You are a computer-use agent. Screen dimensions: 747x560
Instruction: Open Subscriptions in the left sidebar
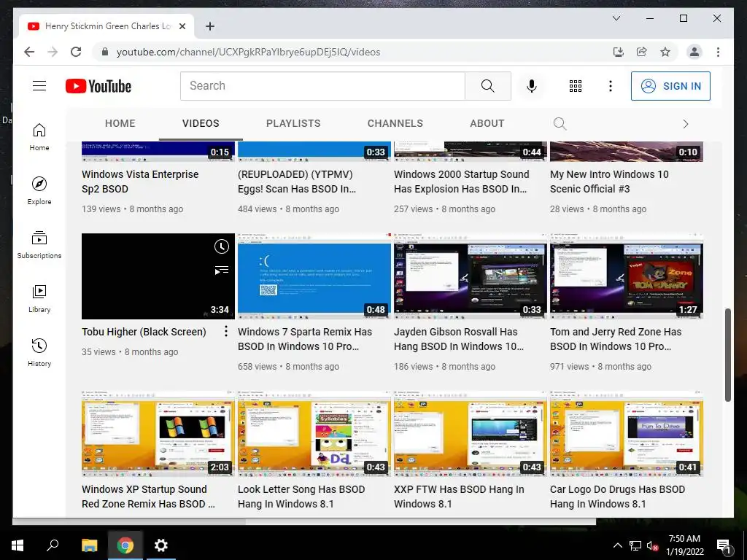(x=39, y=245)
